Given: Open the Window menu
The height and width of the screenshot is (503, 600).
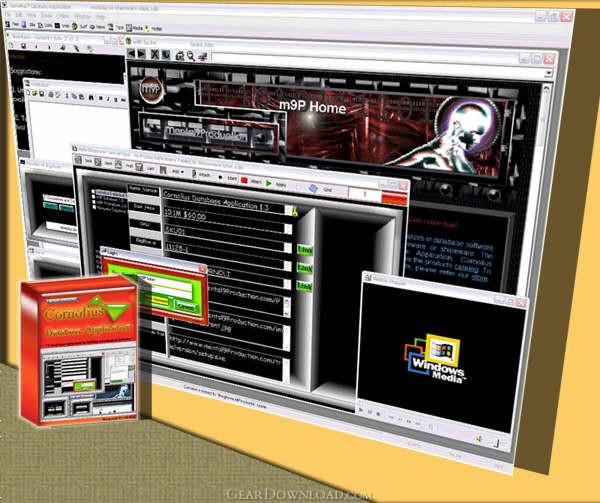Looking at the screenshot, I should pyautogui.click(x=82, y=16).
